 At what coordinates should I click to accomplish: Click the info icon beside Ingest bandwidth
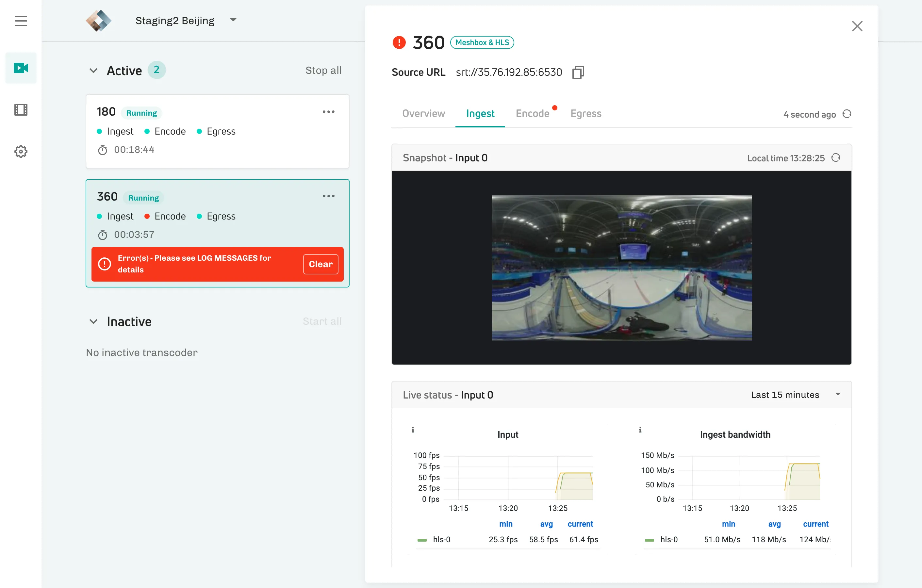click(x=640, y=430)
